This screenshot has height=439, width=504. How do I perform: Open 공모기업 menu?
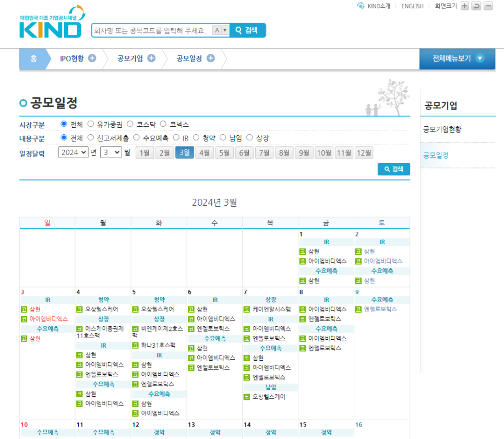coord(130,58)
